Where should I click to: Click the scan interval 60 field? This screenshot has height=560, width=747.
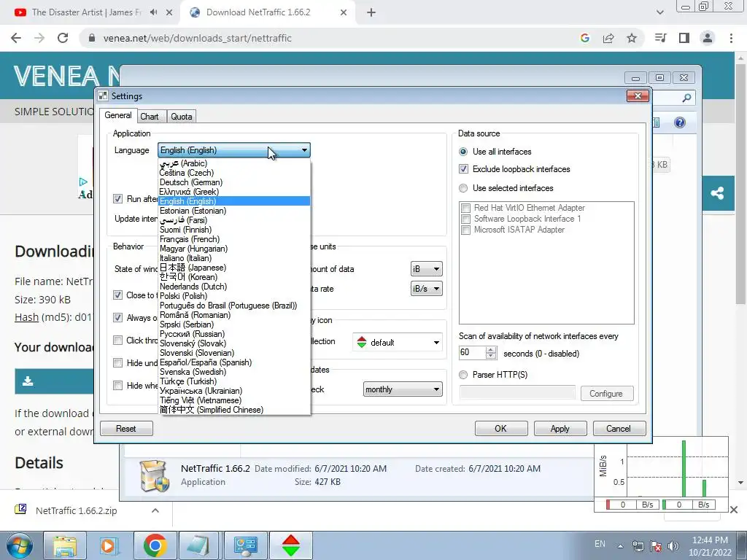472,353
